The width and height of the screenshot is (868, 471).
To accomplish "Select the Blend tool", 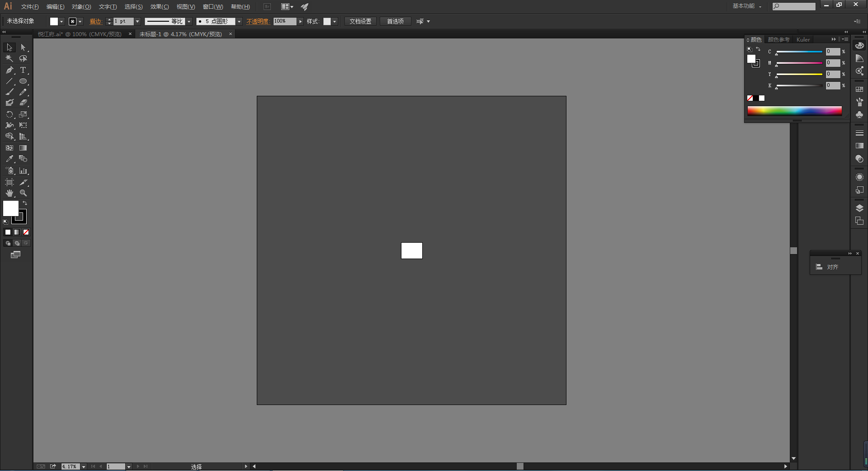I will pos(23,159).
